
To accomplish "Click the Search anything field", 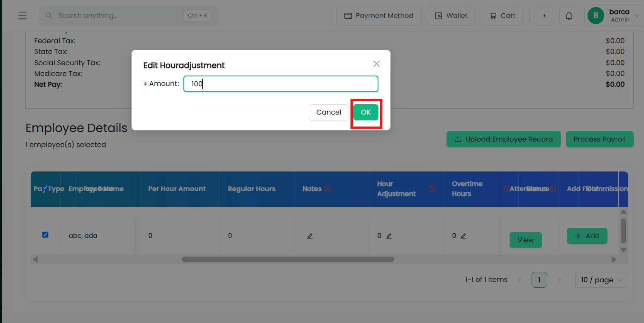I will click(x=129, y=16).
